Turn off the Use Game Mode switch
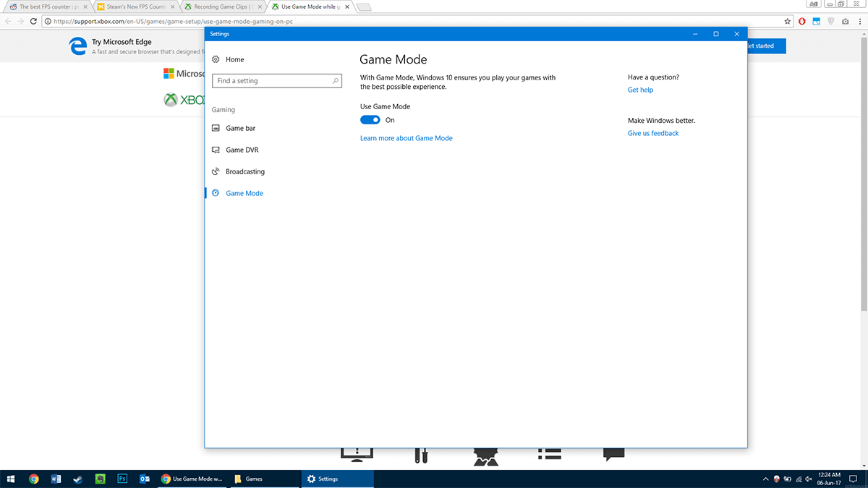Screen dimensions: 868x488 tap(370, 120)
